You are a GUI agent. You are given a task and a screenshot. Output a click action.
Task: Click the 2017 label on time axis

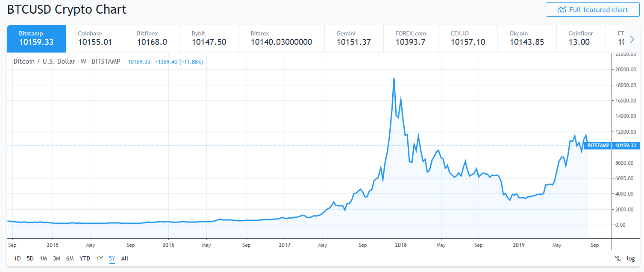pos(285,245)
